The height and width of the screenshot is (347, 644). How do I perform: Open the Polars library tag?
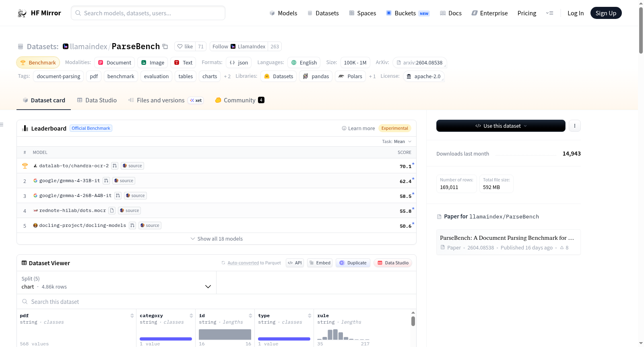tap(350, 76)
